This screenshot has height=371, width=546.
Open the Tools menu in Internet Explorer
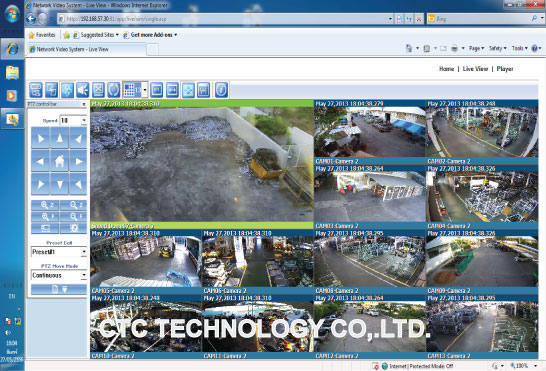(x=520, y=48)
